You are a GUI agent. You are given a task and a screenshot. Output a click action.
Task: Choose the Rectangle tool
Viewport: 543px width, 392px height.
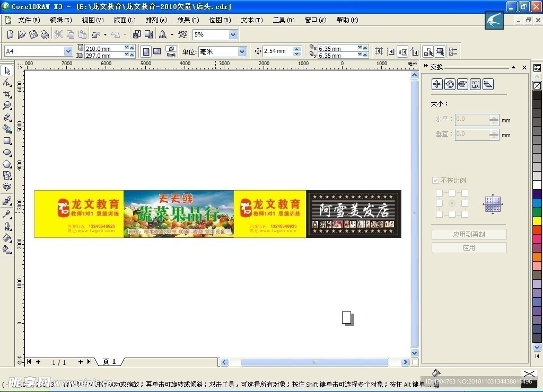pos(7,141)
